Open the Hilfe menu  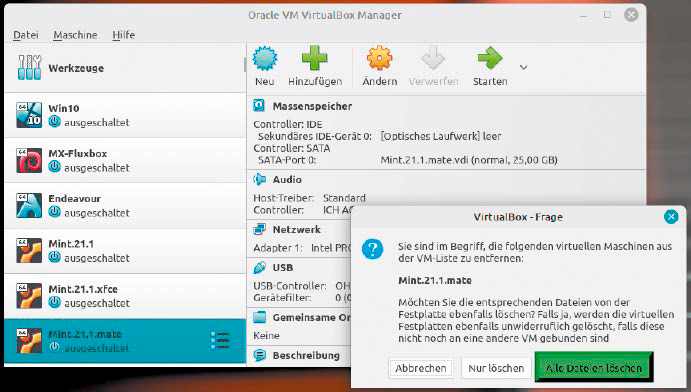(123, 35)
